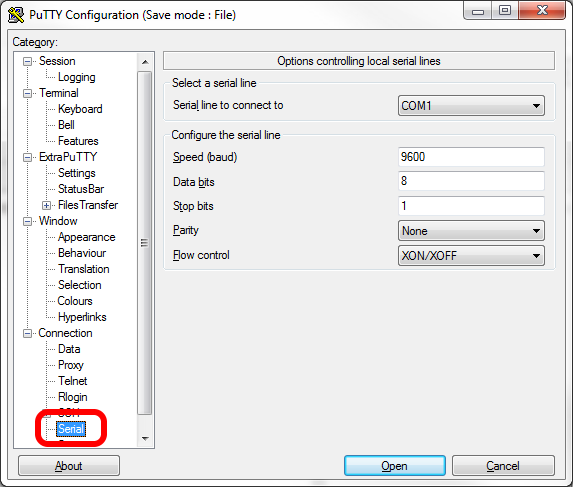The width and height of the screenshot is (573, 487).
Task: Open the Flow control XON/XOFF dropdown
Action: coord(471,256)
